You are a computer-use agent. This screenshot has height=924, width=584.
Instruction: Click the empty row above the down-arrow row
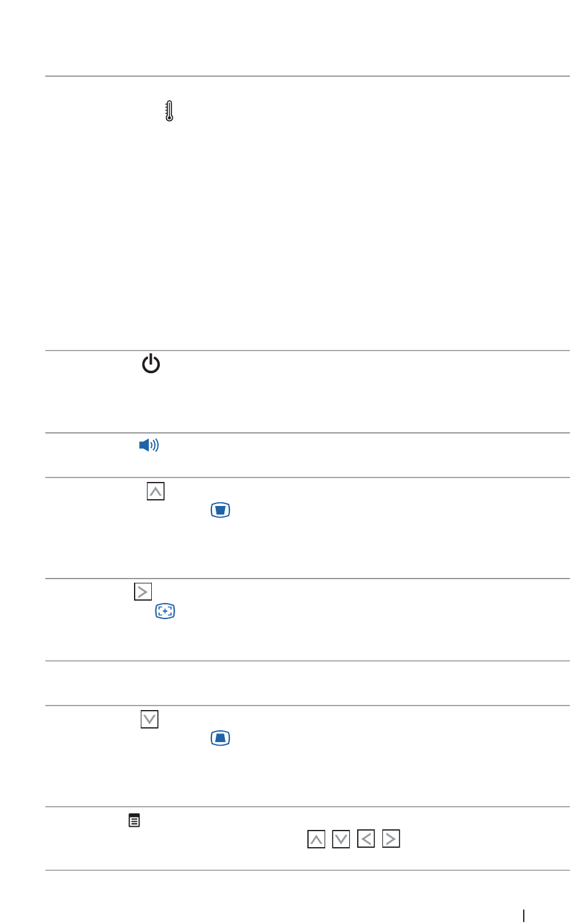click(x=307, y=683)
